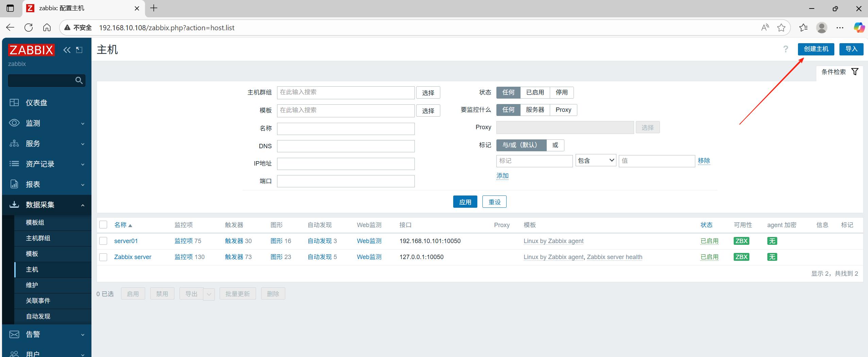The width and height of the screenshot is (868, 357).
Task: Open the help question mark icon
Action: click(785, 49)
